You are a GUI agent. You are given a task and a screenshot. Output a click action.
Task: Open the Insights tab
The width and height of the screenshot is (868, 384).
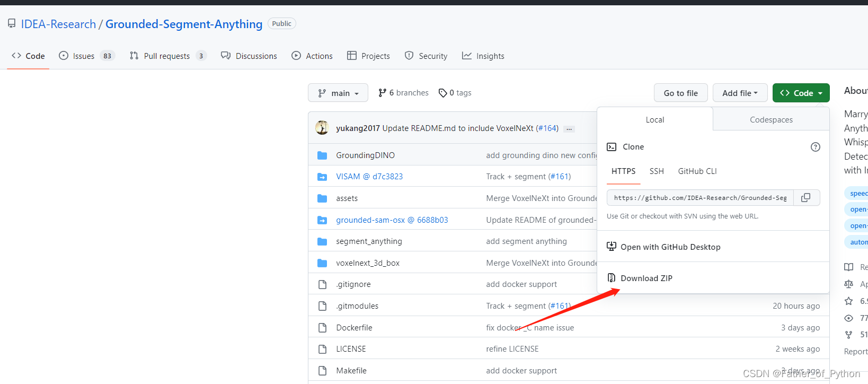483,56
